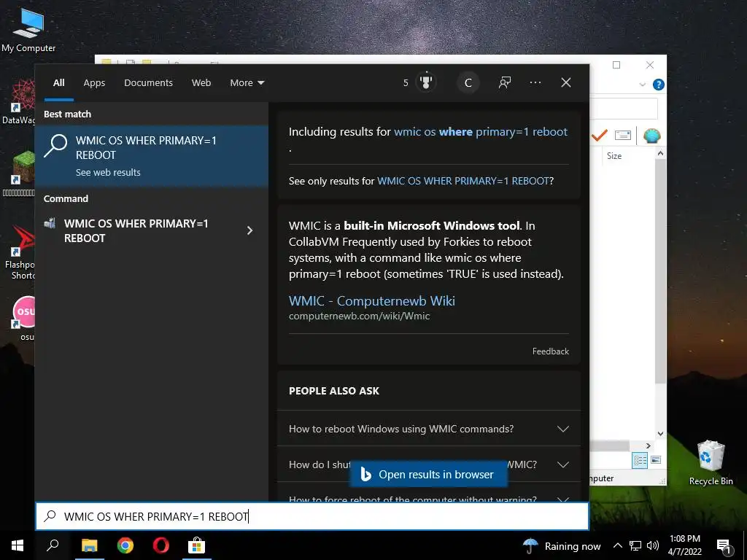Click the Explorer vertical scrollbar
The height and width of the screenshot is (560, 747).
click(660, 271)
